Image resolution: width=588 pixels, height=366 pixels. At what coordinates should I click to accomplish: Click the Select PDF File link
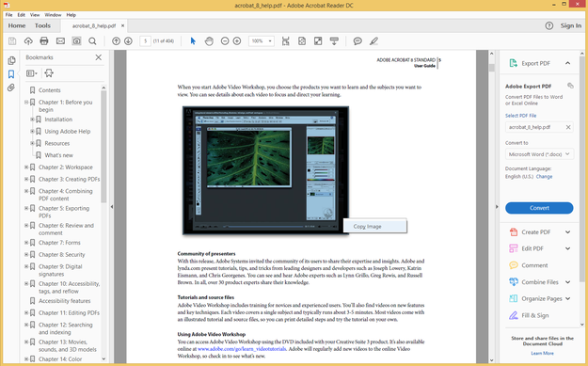click(x=520, y=116)
